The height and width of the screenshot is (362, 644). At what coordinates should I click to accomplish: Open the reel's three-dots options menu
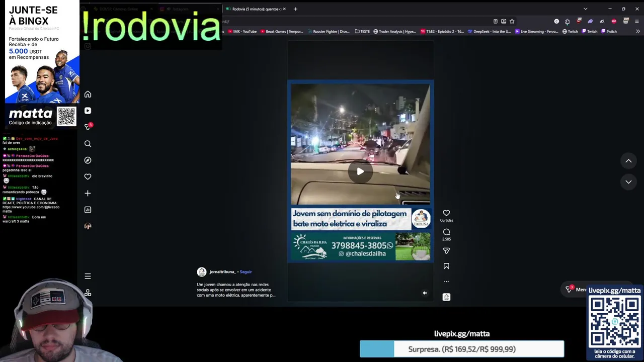coord(446,282)
